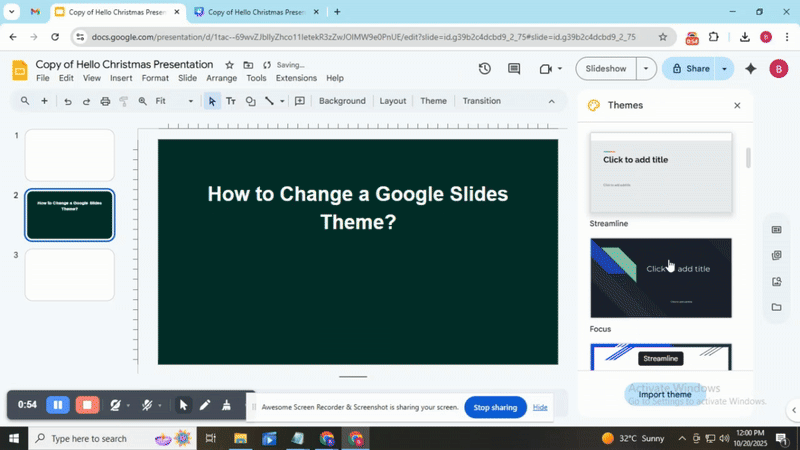Open the comments history icon

coord(514,69)
